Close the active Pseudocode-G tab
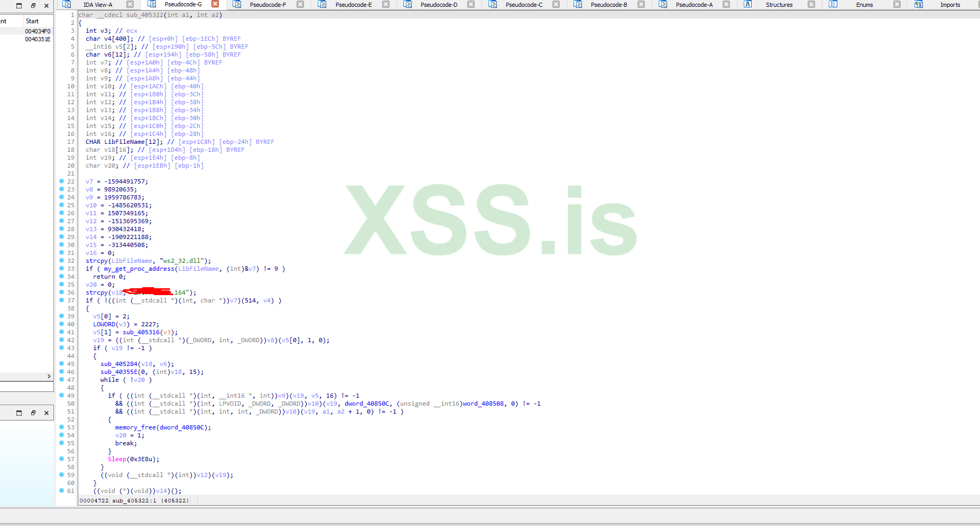This screenshot has width=980, height=531. pyautogui.click(x=215, y=4)
